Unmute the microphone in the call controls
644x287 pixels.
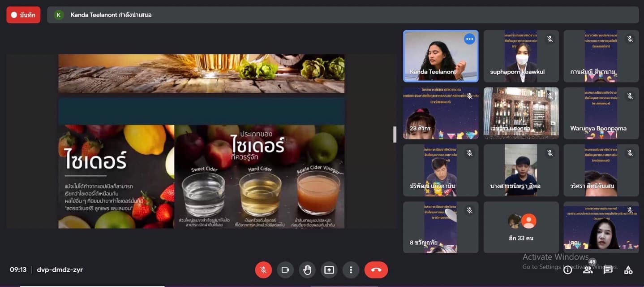coord(263,270)
